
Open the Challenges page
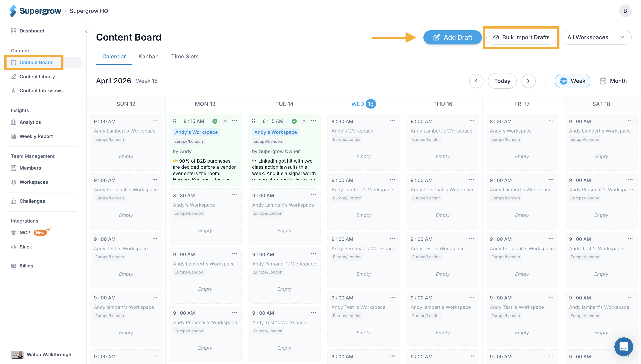[28, 201]
